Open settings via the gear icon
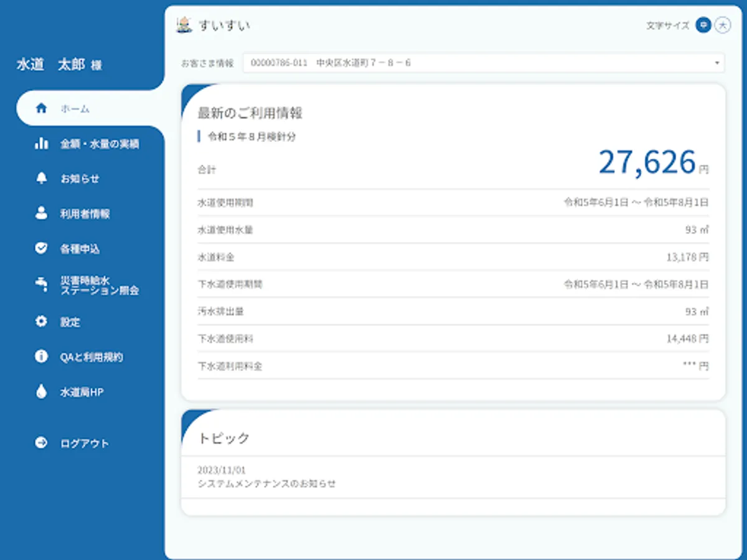Screen dimensions: 747x560 (x=41, y=322)
